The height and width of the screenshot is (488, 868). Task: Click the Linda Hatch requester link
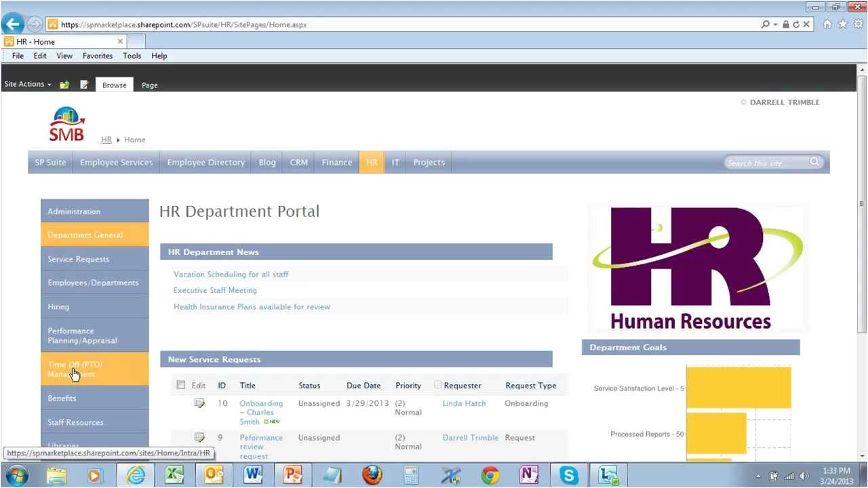[464, 403]
